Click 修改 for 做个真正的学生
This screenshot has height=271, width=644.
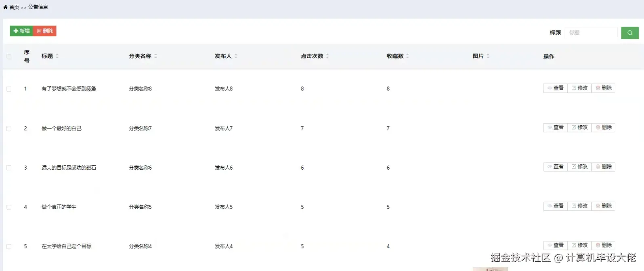pyautogui.click(x=579, y=206)
